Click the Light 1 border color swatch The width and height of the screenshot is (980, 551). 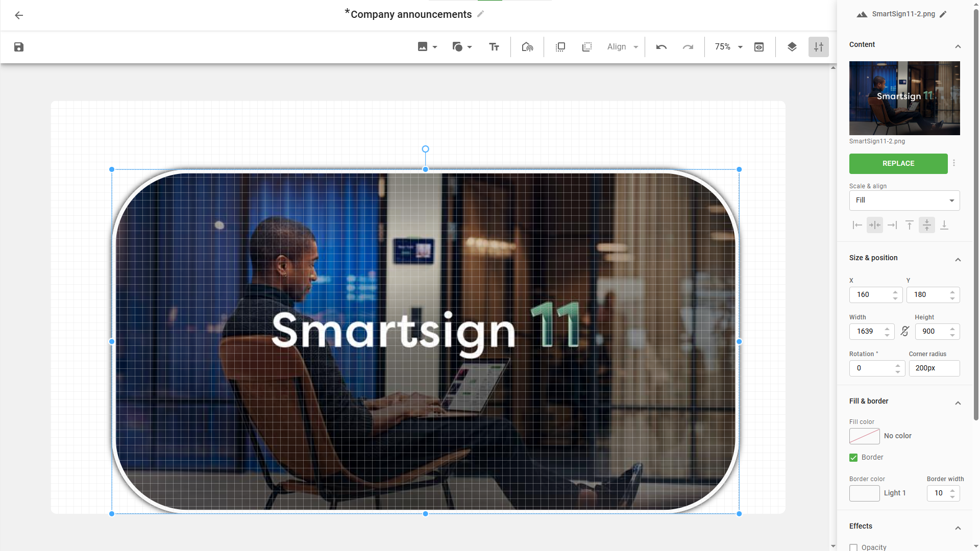(864, 493)
